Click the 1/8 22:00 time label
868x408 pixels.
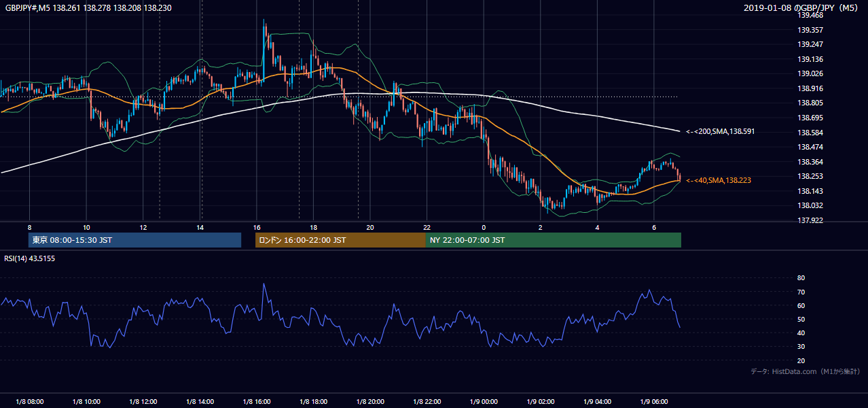(427, 402)
